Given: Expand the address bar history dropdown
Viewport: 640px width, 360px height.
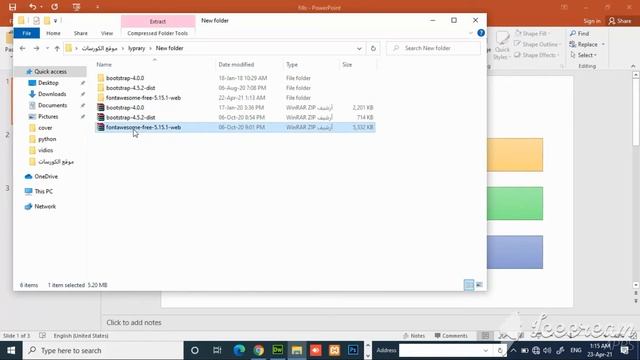Looking at the screenshot, I should tap(359, 48).
